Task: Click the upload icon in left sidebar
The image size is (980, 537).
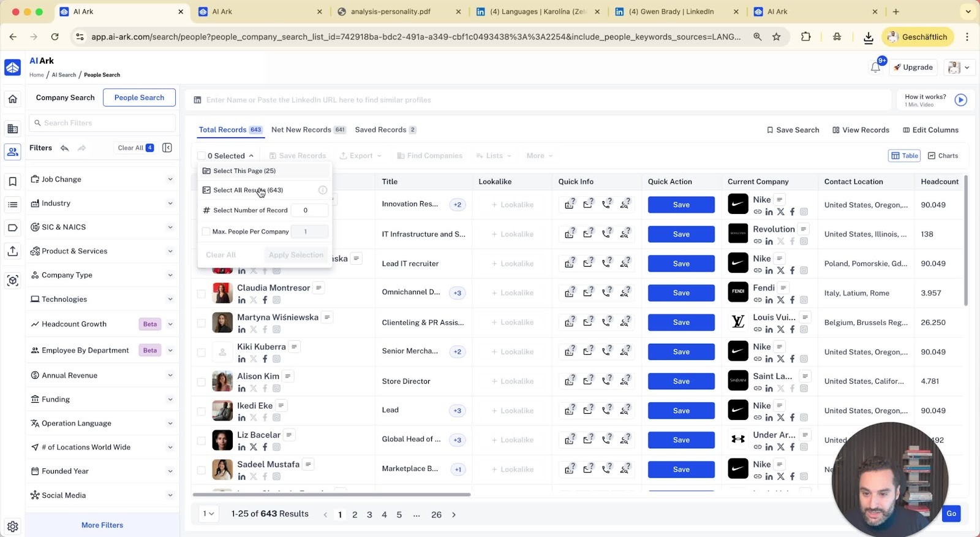Action: pyautogui.click(x=13, y=251)
